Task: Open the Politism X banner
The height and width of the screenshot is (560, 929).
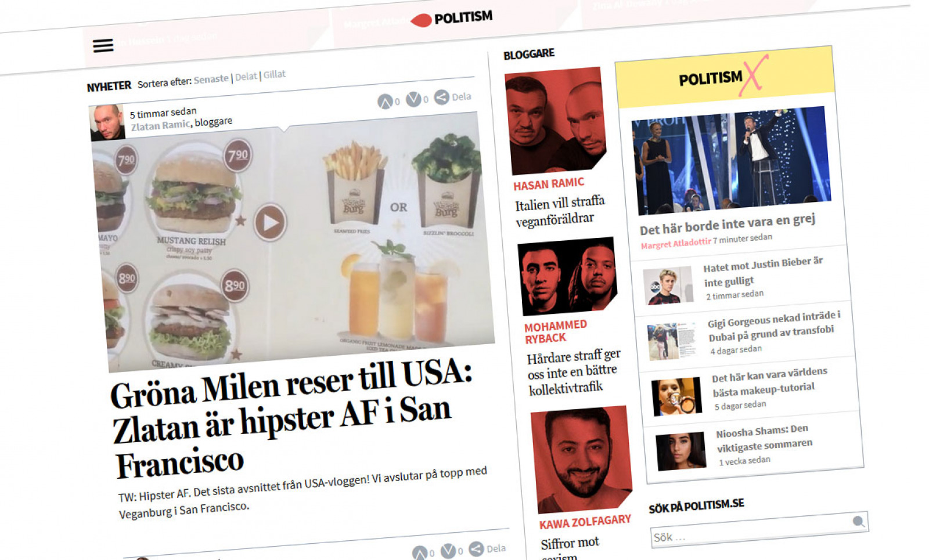Action: 725,78
